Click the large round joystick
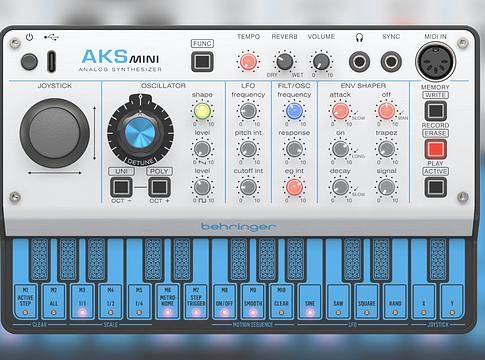 click(55, 133)
